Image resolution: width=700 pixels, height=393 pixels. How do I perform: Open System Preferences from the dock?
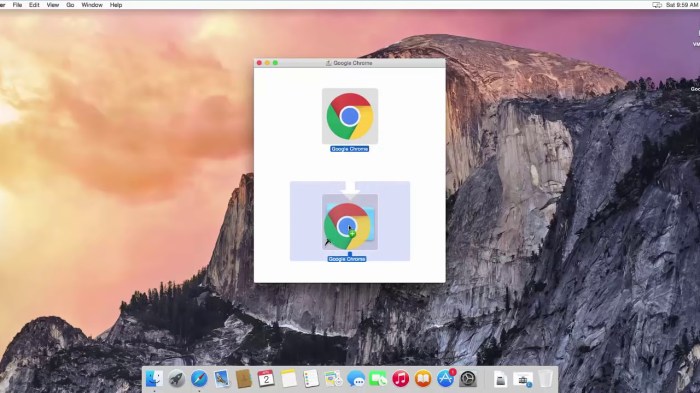pos(468,379)
